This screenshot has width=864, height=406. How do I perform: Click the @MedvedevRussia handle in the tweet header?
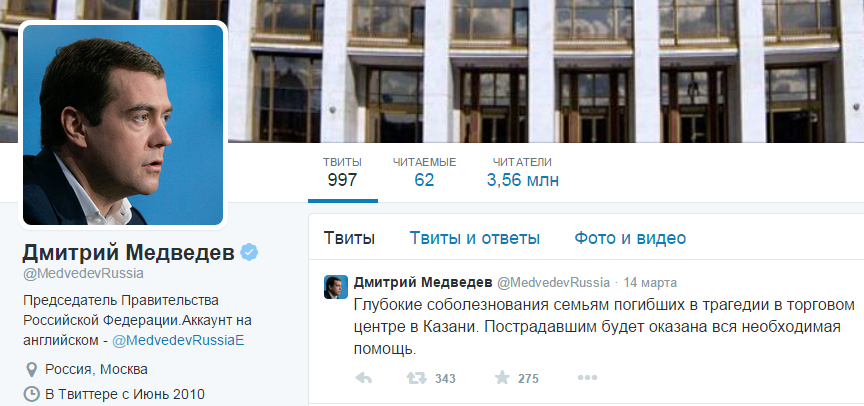(x=553, y=283)
